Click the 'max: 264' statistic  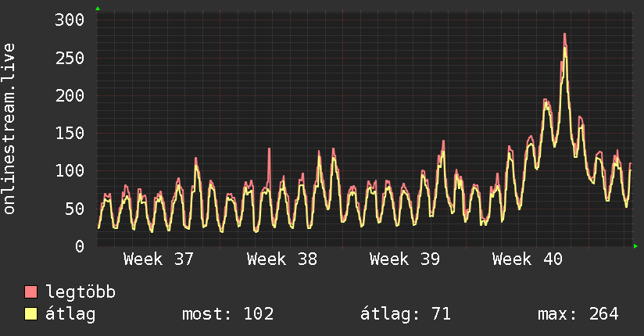point(578,314)
